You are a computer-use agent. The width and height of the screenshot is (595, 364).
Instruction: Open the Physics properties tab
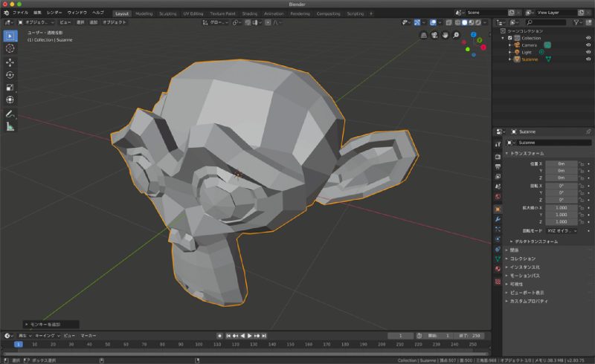click(x=498, y=239)
